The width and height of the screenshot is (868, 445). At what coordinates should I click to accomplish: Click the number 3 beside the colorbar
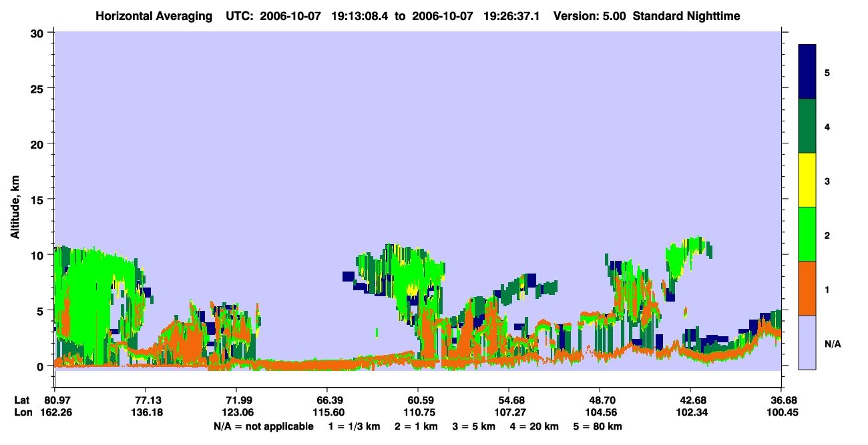[x=827, y=181]
